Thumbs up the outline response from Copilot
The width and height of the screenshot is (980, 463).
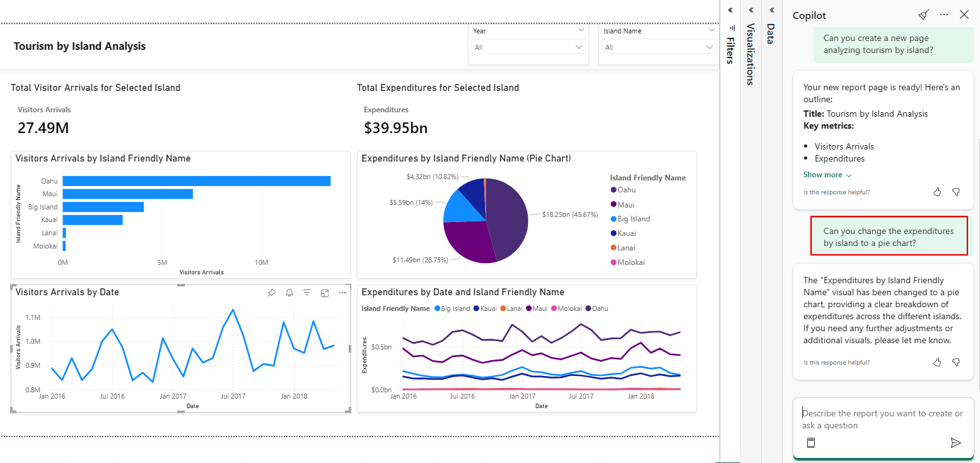[936, 192]
